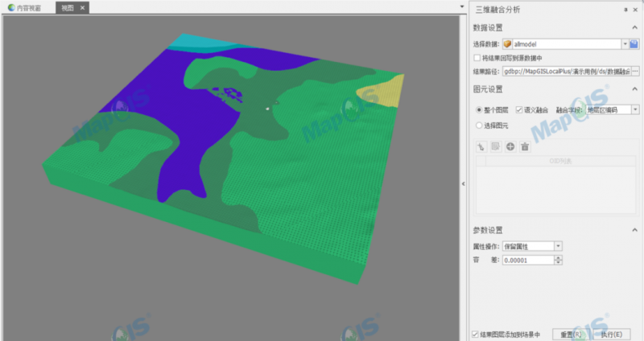Screen dimensions: 644x341
Task: Click the 容差 spinner up arrow
Action: click(558, 257)
